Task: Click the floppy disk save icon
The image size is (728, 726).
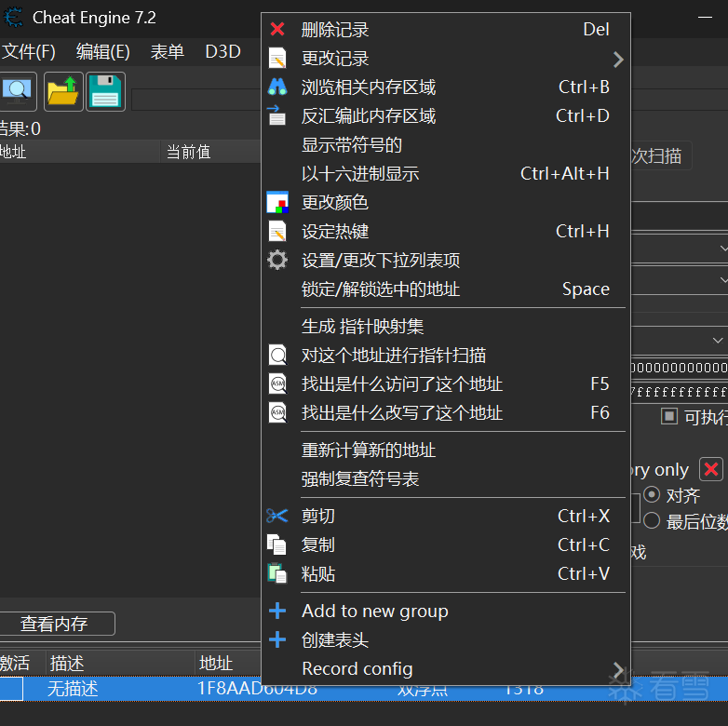Action: (105, 91)
